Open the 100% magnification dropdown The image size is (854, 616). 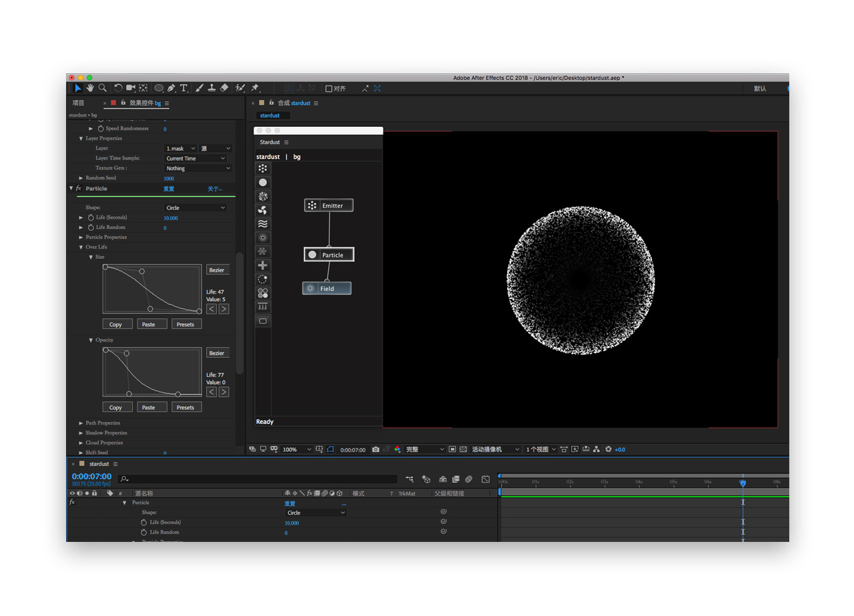pos(296,450)
